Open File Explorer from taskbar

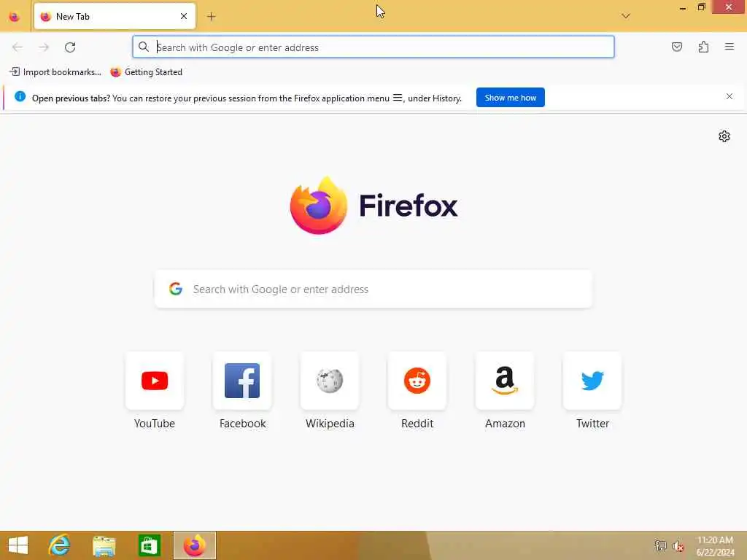(104, 545)
